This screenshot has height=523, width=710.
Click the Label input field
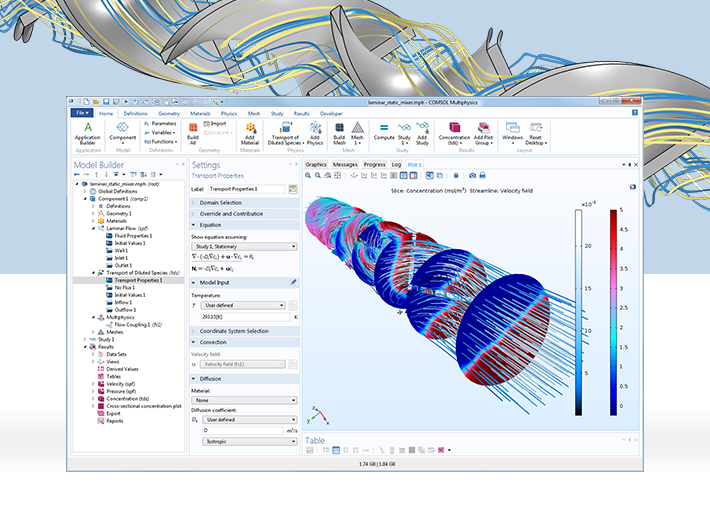pyautogui.click(x=247, y=189)
